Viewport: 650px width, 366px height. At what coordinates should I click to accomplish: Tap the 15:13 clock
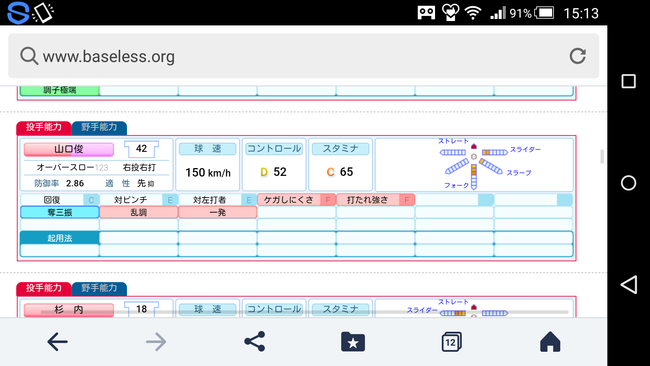[x=581, y=13]
